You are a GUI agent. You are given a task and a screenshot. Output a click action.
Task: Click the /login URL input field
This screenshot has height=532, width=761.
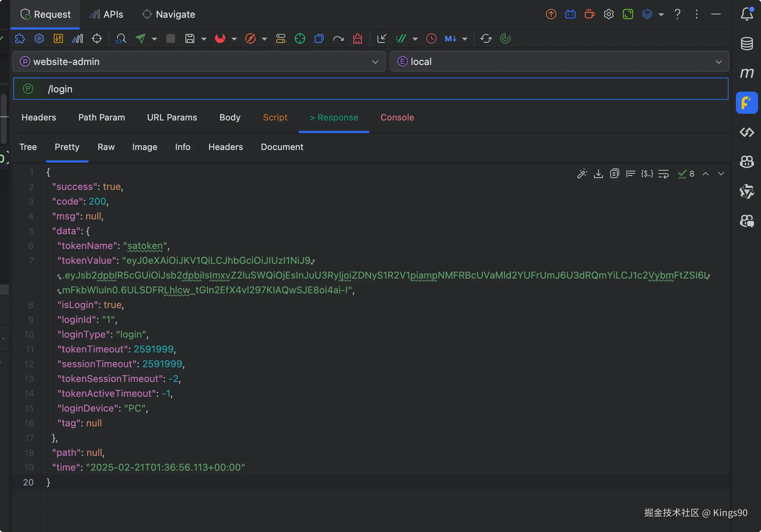[x=369, y=89]
